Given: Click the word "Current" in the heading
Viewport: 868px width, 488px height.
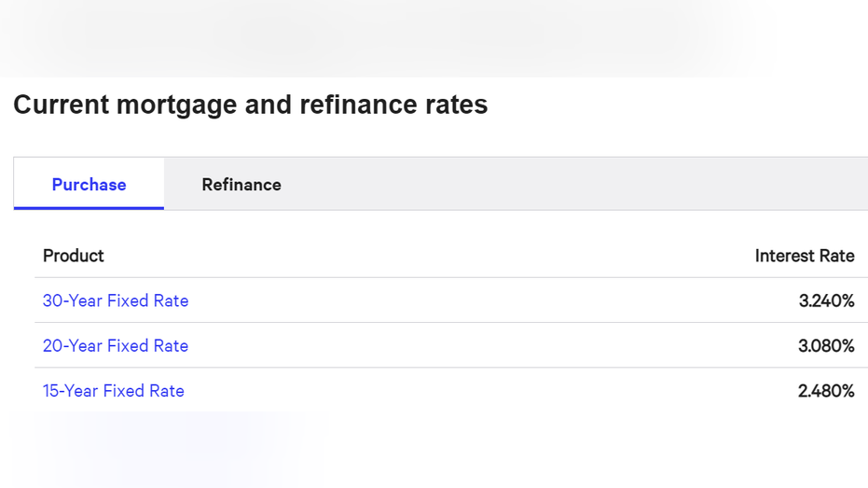Looking at the screenshot, I should 61,105.
